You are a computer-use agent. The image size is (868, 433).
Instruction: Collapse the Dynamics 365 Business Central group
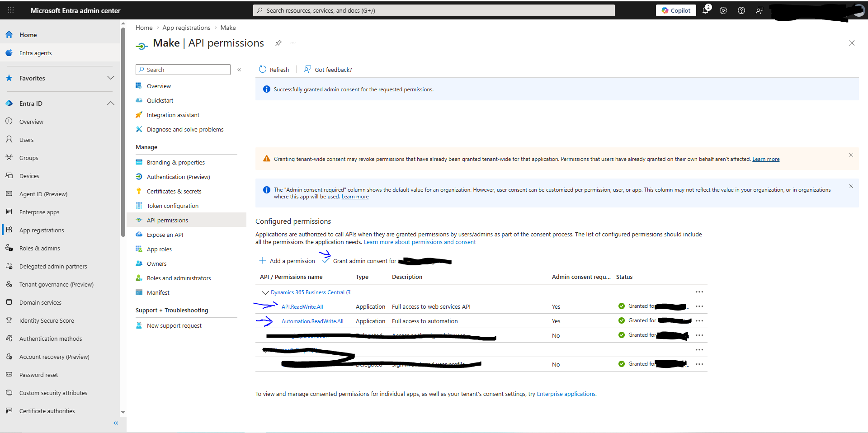coord(265,292)
